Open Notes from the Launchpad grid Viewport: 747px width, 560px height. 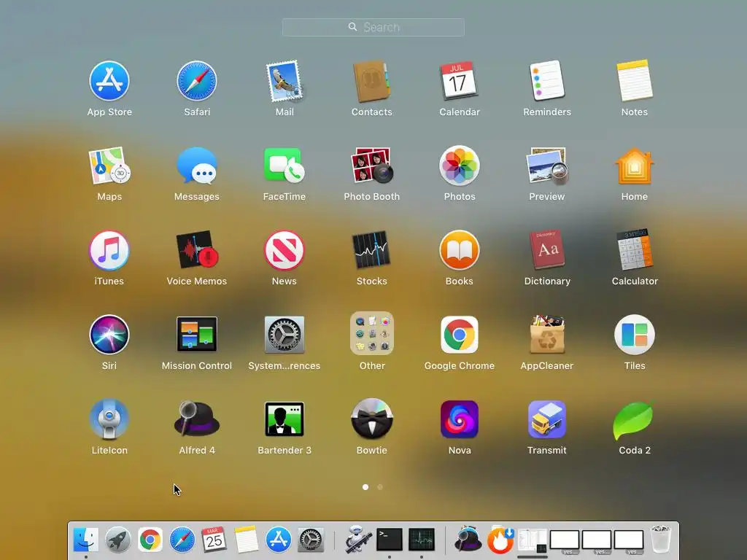[635, 81]
